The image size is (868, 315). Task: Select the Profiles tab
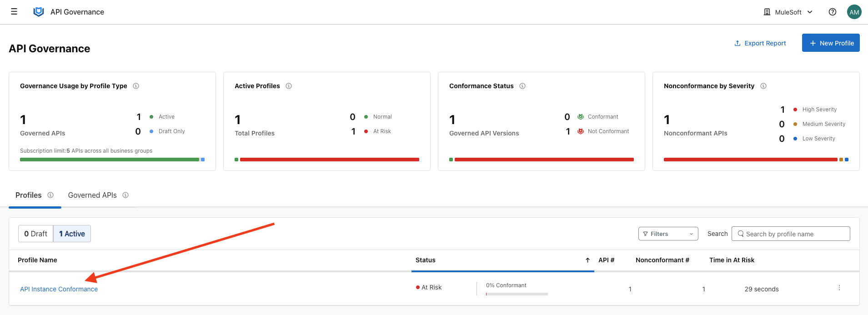click(x=29, y=195)
